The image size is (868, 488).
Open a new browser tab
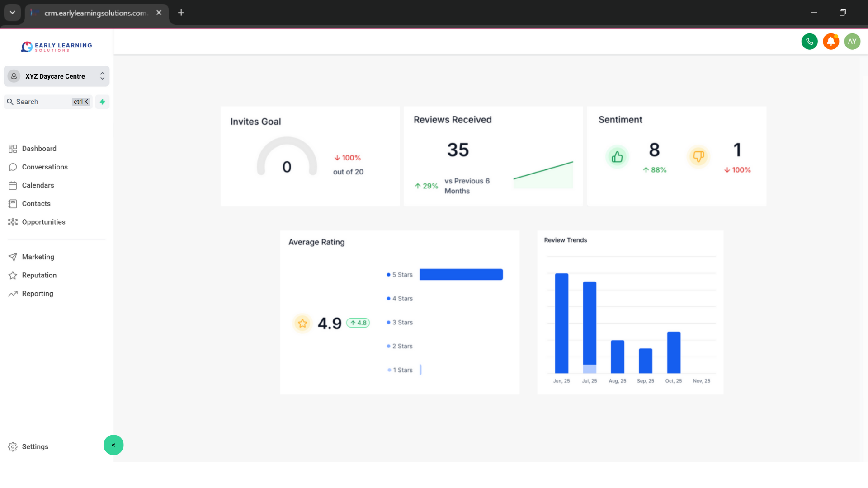(181, 13)
